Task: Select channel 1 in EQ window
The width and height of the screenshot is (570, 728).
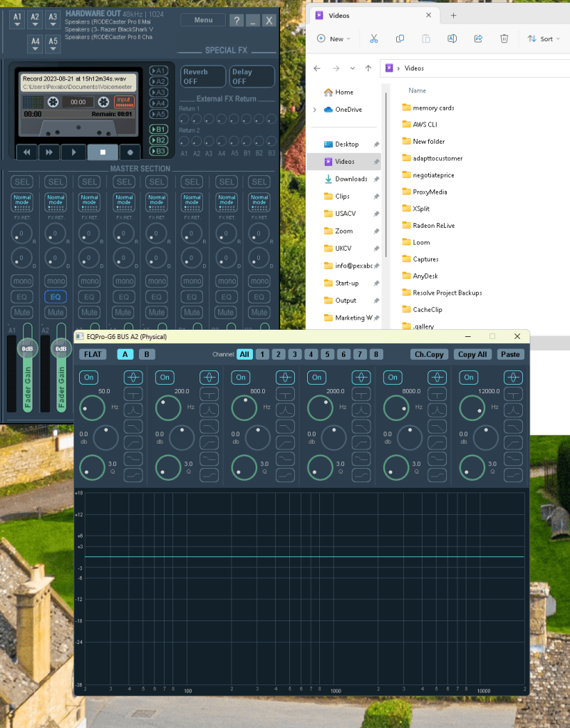Action: 262,354
